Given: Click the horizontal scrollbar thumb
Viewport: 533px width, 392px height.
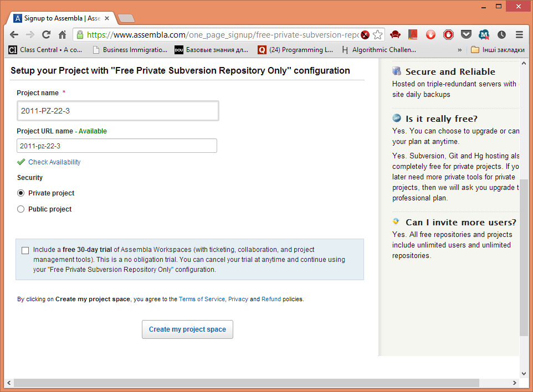Looking at the screenshot, I should tap(246, 383).
